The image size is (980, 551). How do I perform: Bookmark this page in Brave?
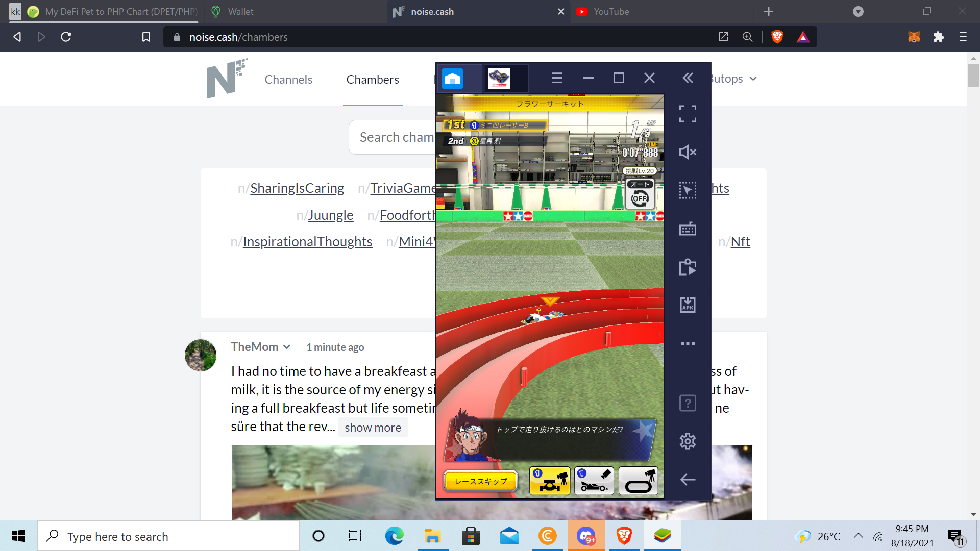[x=146, y=37]
